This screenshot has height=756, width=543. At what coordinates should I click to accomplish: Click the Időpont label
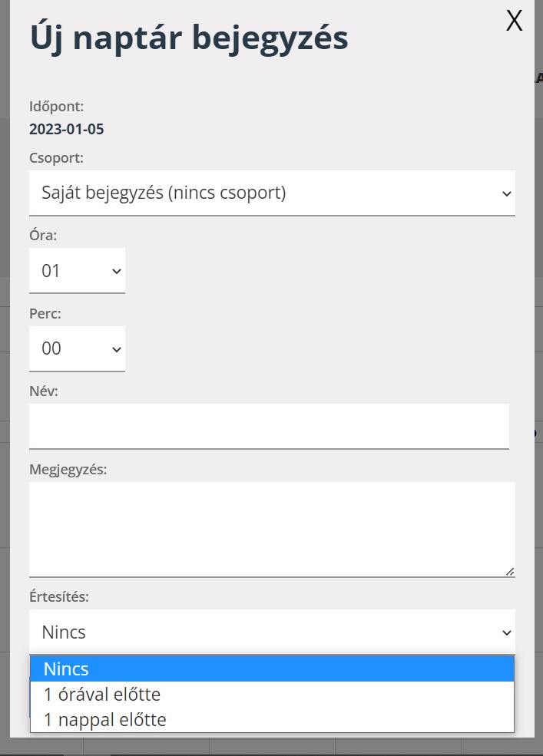coord(56,106)
